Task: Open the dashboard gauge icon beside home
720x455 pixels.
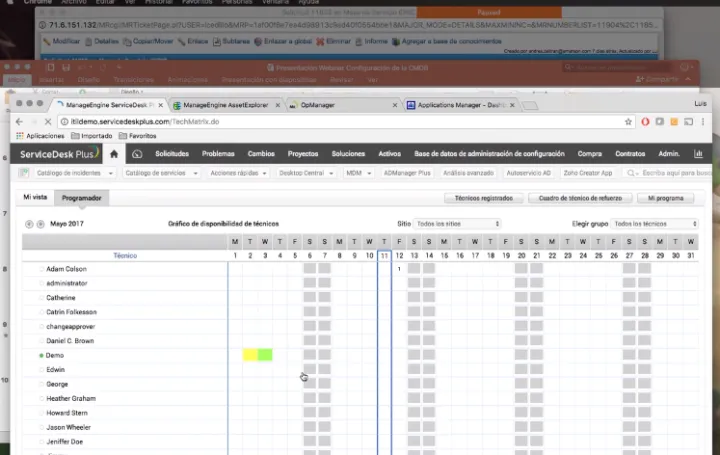Action: coord(137,154)
